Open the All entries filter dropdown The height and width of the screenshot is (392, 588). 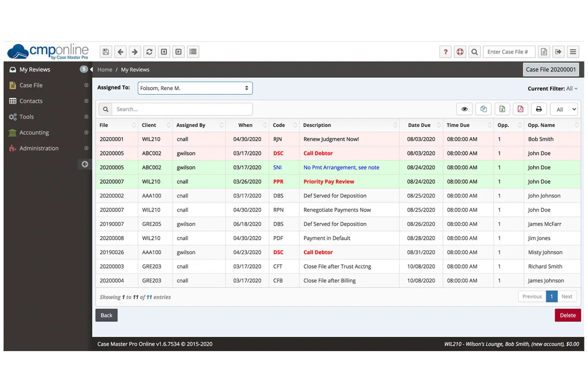tap(564, 109)
